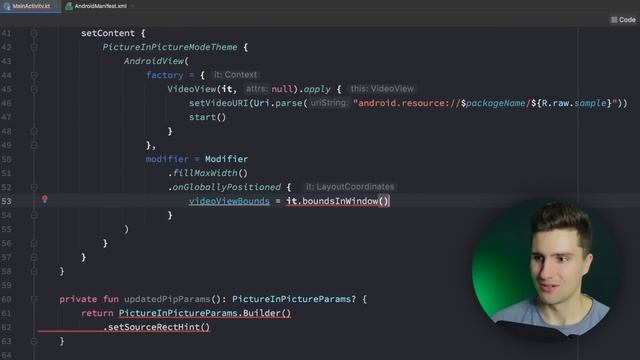Click the fold end marker on line 49

(34, 145)
